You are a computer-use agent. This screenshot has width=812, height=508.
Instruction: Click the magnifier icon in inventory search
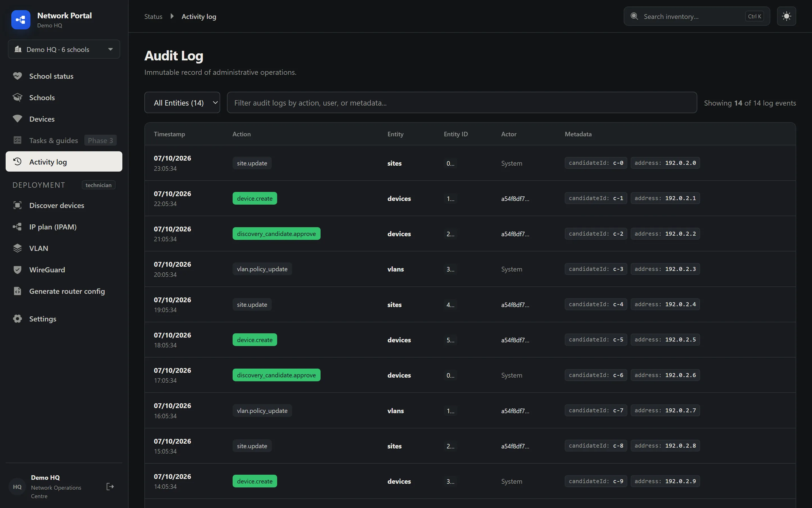tap(634, 16)
